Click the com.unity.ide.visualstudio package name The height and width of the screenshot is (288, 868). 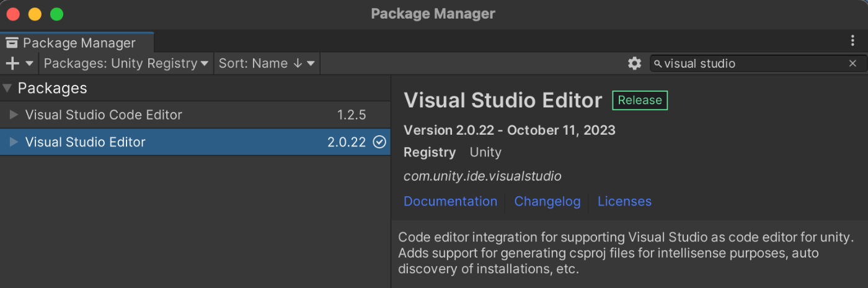[482, 176]
